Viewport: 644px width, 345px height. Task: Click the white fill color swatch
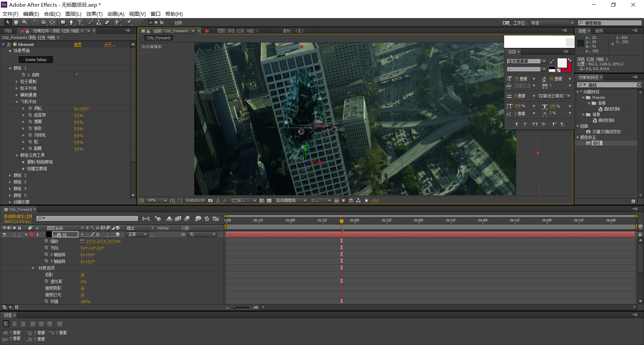tap(562, 63)
